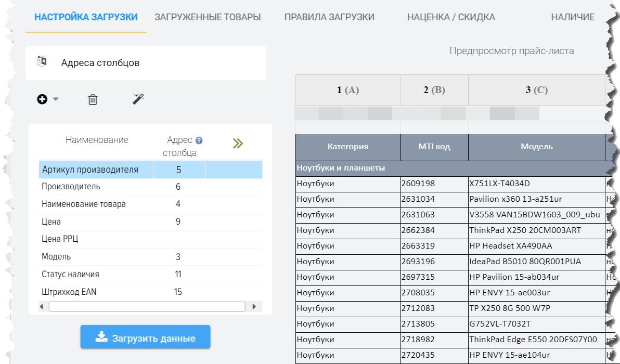Viewport: 620px width, 364px height.
Task: Click the Штрихкод EAN row
Action: point(69,292)
